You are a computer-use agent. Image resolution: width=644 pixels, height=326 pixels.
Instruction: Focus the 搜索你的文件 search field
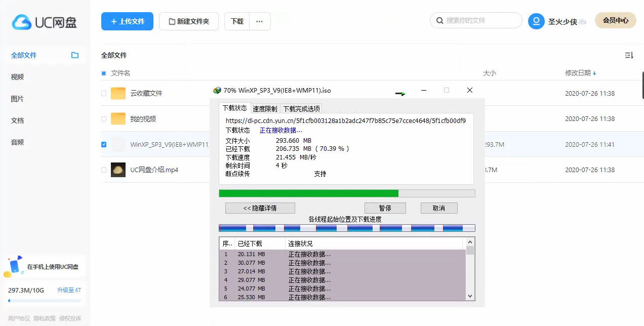pos(476,21)
